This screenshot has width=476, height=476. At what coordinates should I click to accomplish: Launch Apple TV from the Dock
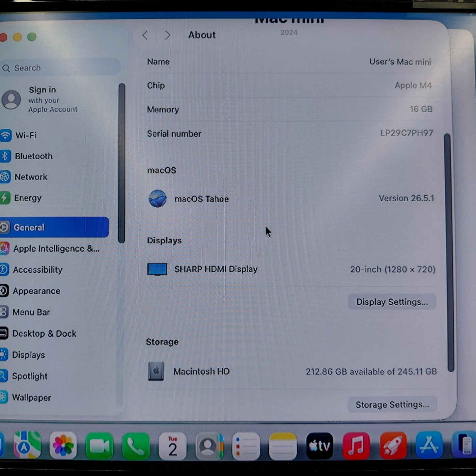[x=320, y=446]
